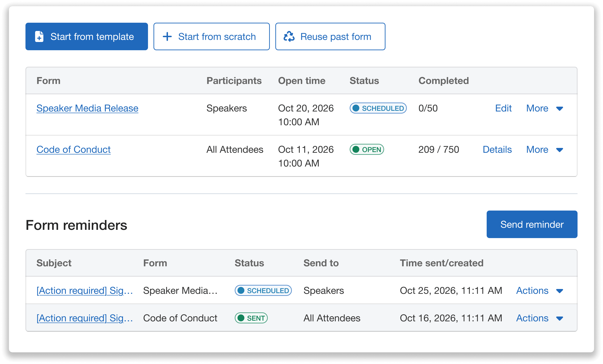Click Oct 25, 2026, 11:11 AM timestamp
Screen dimensions: 603x364
pyautogui.click(x=451, y=290)
